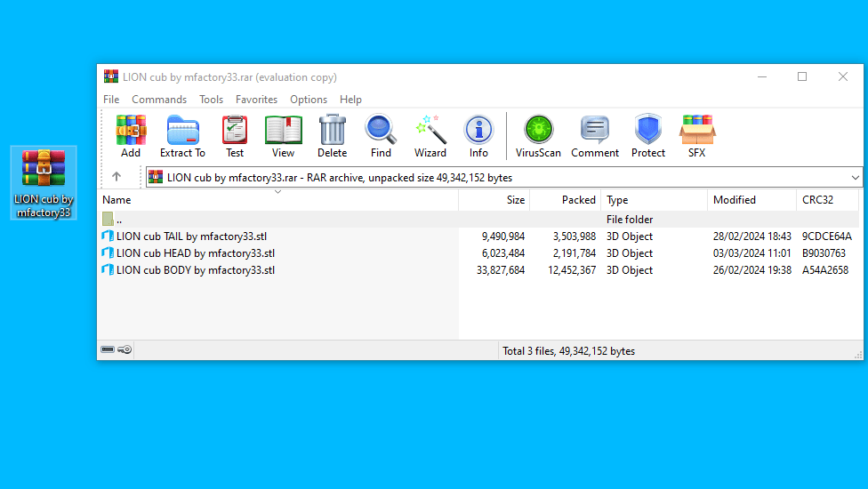Open the Tools menu

(x=211, y=100)
